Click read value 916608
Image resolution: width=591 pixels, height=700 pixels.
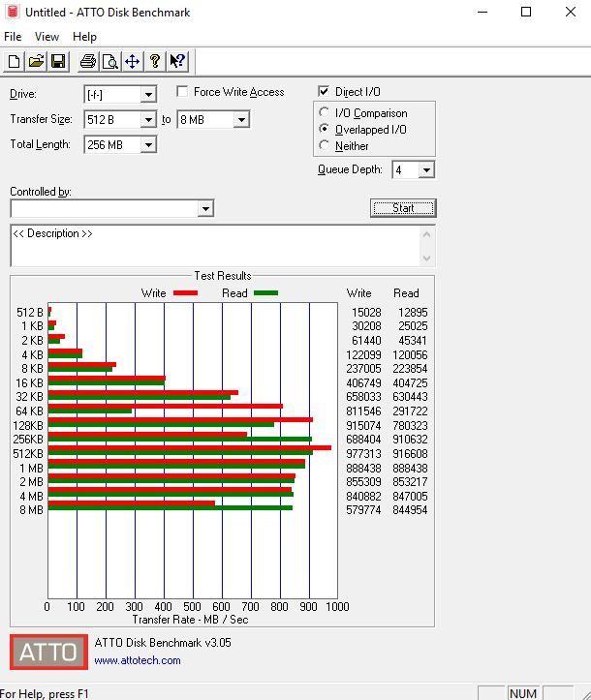click(410, 453)
